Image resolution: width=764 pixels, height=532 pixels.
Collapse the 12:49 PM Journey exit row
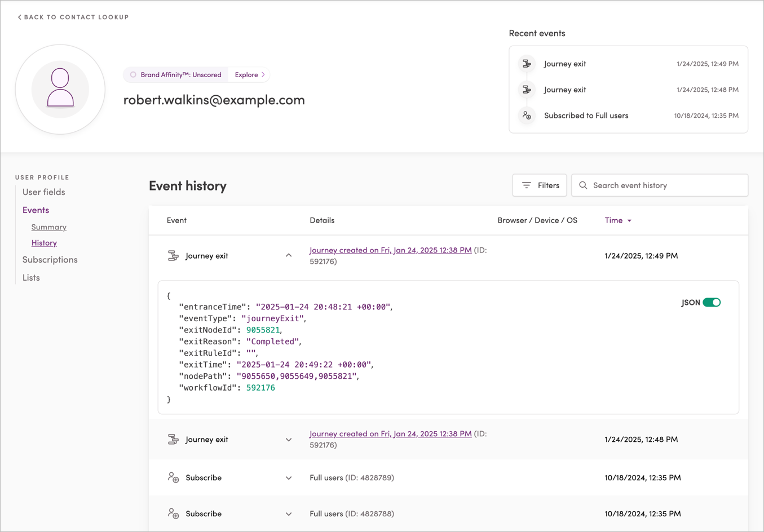[x=289, y=256]
